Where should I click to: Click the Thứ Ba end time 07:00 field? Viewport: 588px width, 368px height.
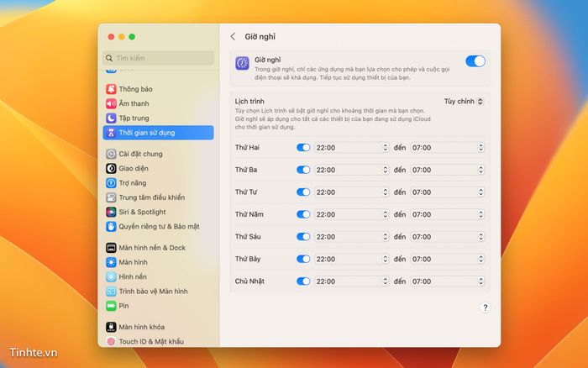448,170
